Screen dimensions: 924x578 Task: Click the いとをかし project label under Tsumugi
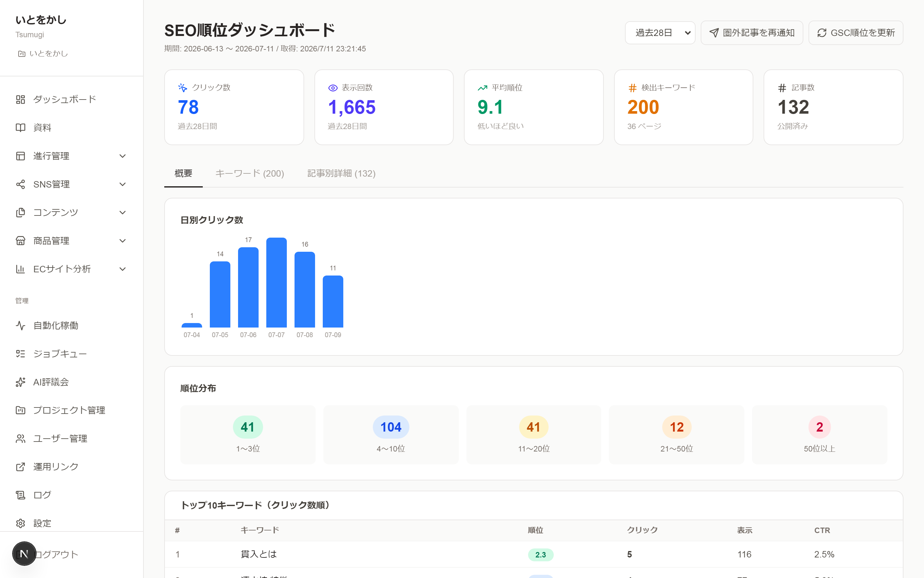click(x=48, y=54)
